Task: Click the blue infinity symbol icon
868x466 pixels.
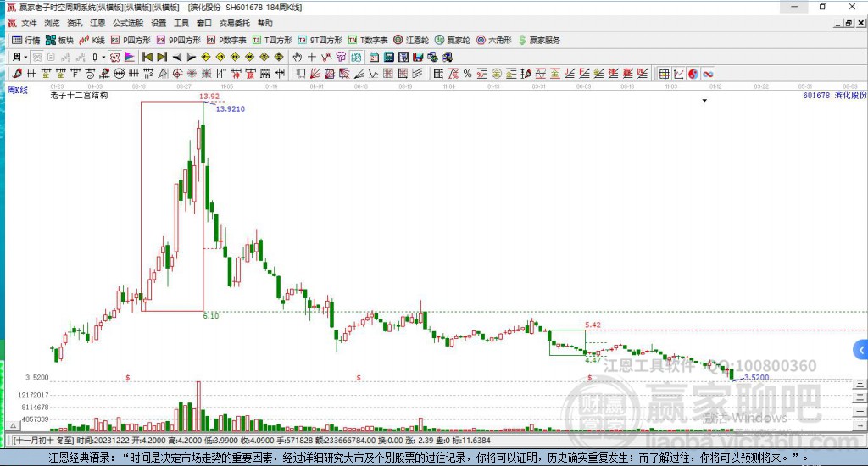Action: 708,74
